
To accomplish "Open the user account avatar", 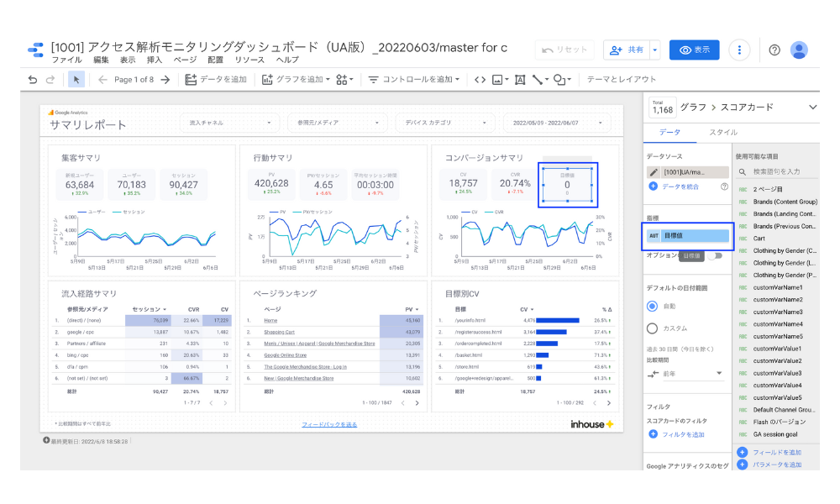I will coord(799,50).
